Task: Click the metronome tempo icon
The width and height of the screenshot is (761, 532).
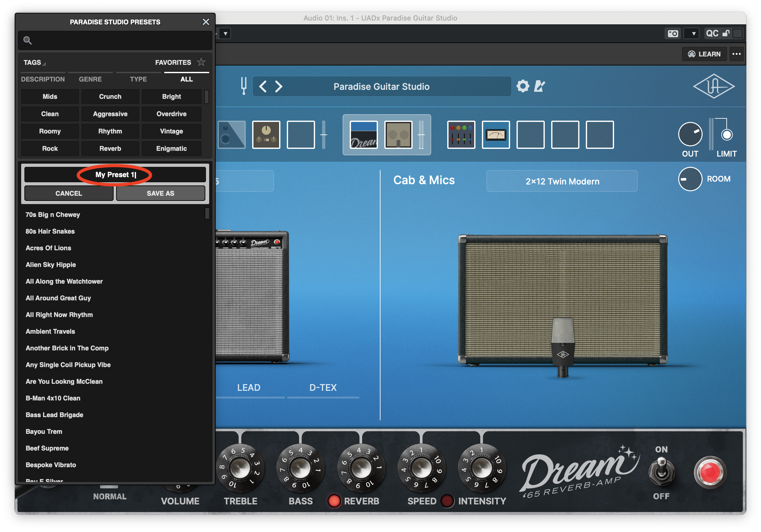Action: pyautogui.click(x=539, y=86)
